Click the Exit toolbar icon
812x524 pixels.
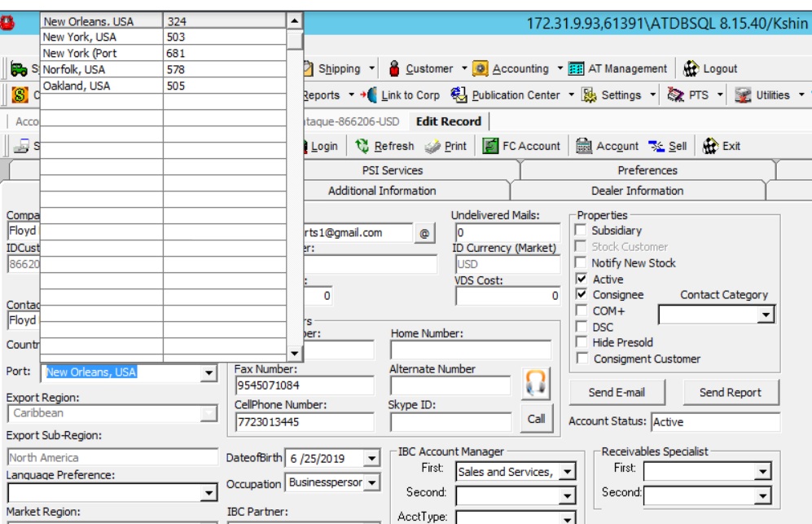point(710,146)
